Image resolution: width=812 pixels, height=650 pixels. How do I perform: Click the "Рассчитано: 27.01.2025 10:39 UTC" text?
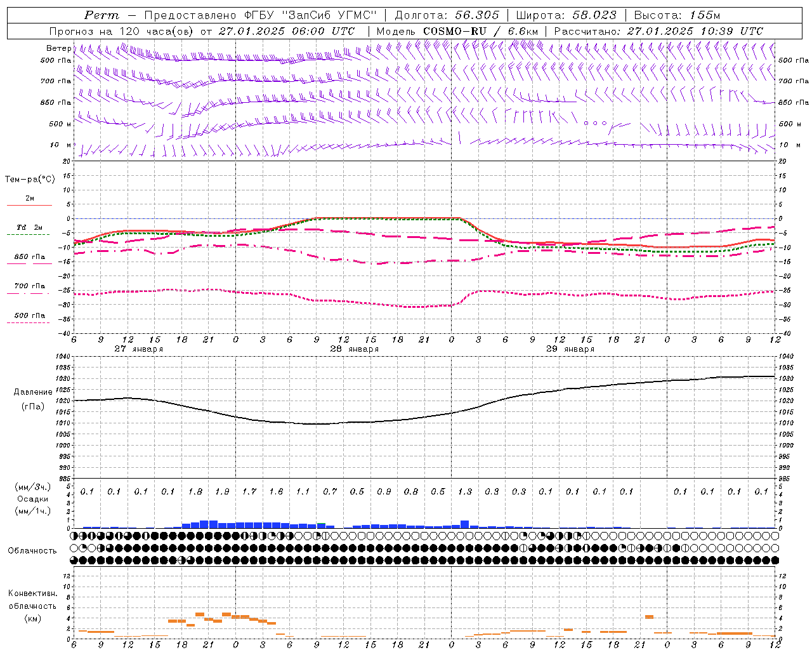coord(658,31)
